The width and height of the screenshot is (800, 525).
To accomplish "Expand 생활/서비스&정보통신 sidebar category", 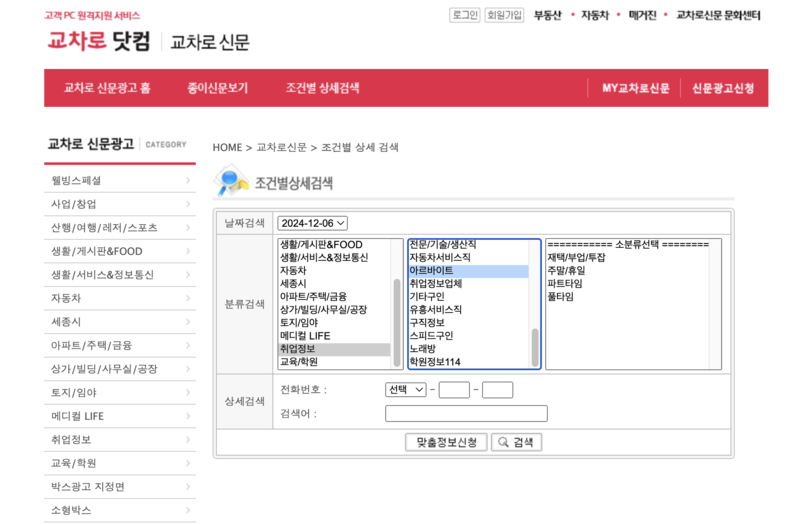I will pos(120,274).
